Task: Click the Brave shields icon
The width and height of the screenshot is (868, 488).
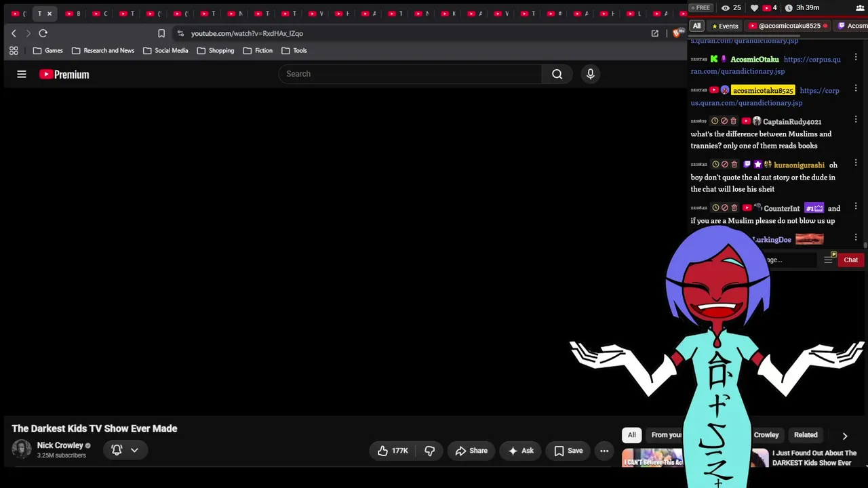Action: point(677,33)
